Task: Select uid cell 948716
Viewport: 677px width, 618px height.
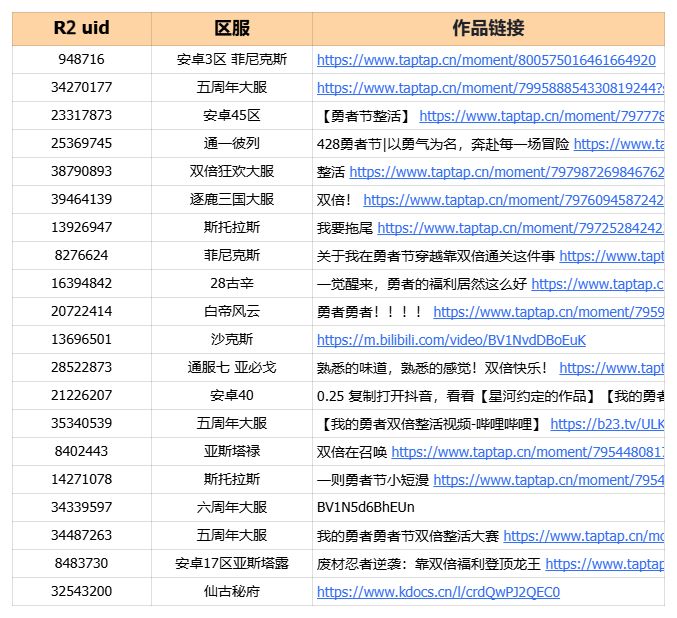Action: click(x=82, y=60)
